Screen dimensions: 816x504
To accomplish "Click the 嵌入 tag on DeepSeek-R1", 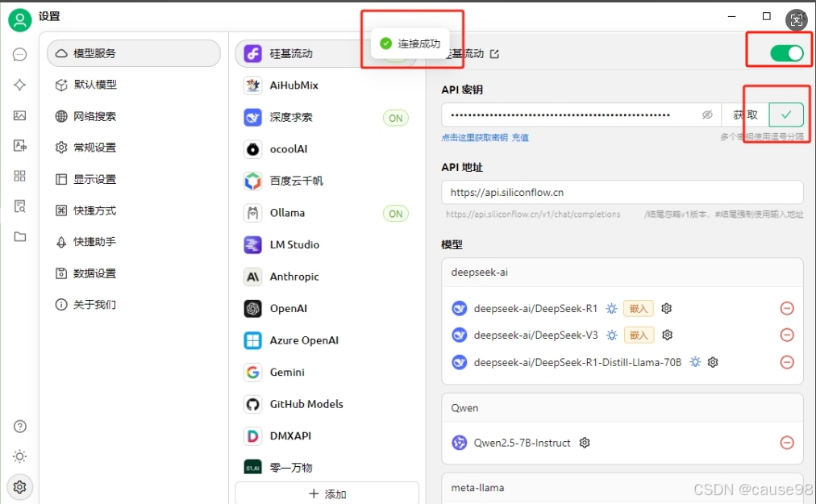I will tap(639, 308).
